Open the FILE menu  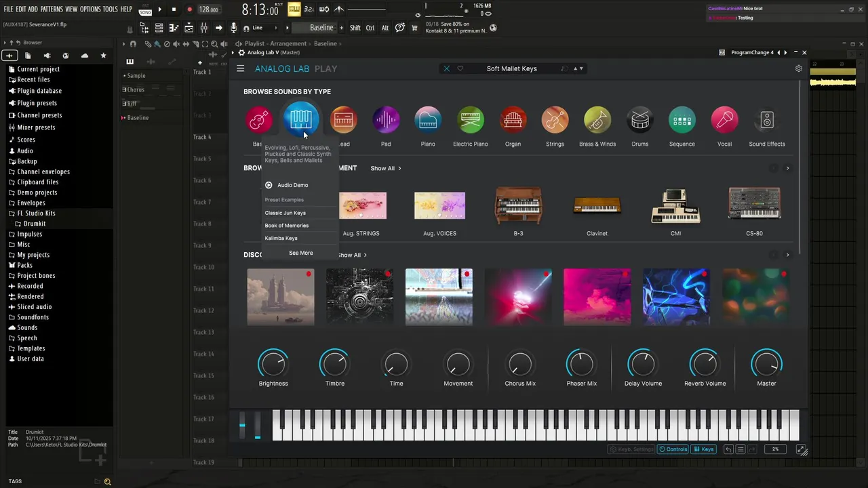9,9
